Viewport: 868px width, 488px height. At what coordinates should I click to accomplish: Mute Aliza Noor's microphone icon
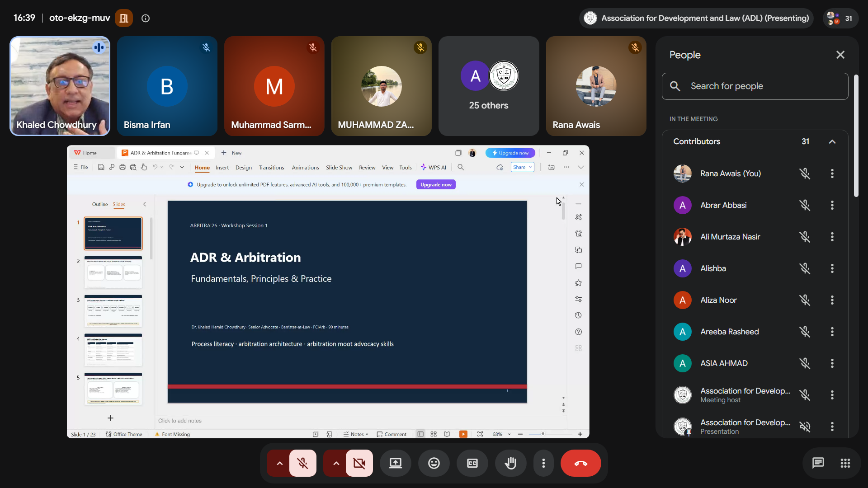[x=805, y=300]
